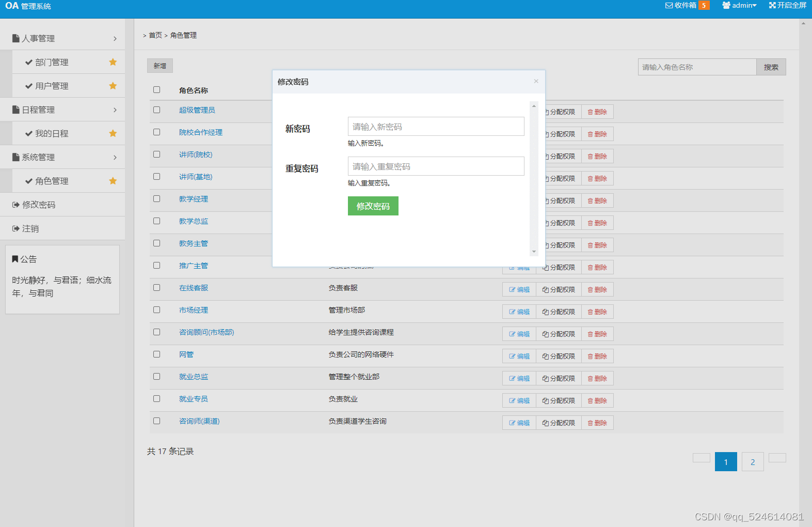Expand the 日程管理 menu chevron

coord(115,110)
